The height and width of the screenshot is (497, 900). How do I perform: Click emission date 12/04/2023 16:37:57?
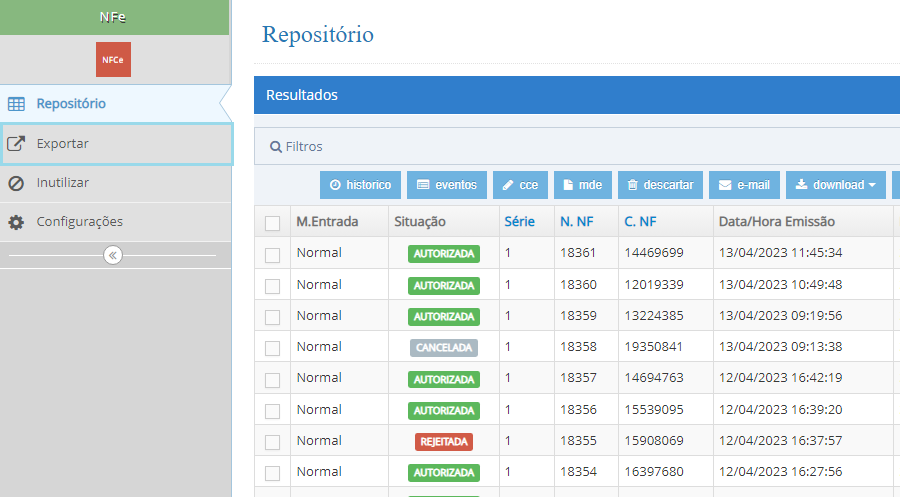click(x=781, y=441)
